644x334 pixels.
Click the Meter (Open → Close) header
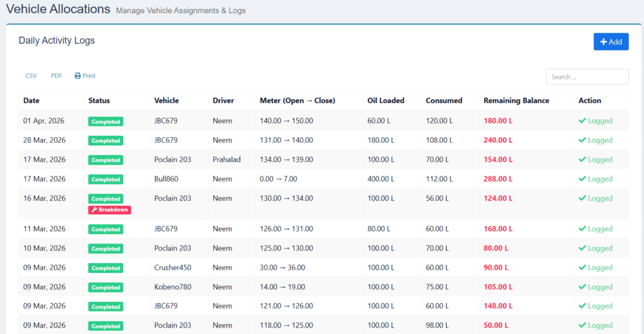tap(297, 101)
